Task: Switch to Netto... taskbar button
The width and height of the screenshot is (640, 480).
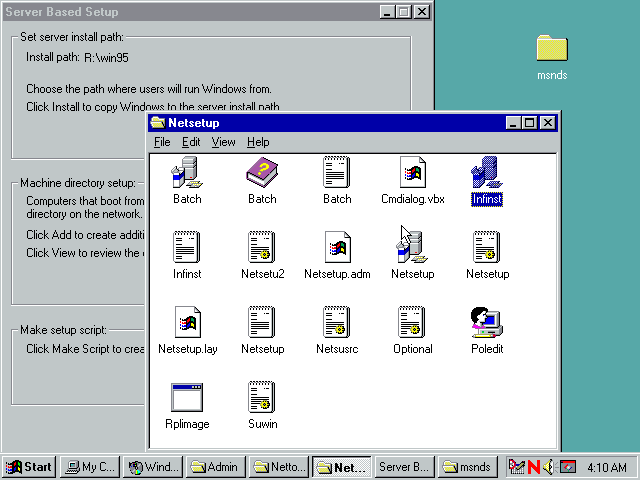Action: [279, 467]
